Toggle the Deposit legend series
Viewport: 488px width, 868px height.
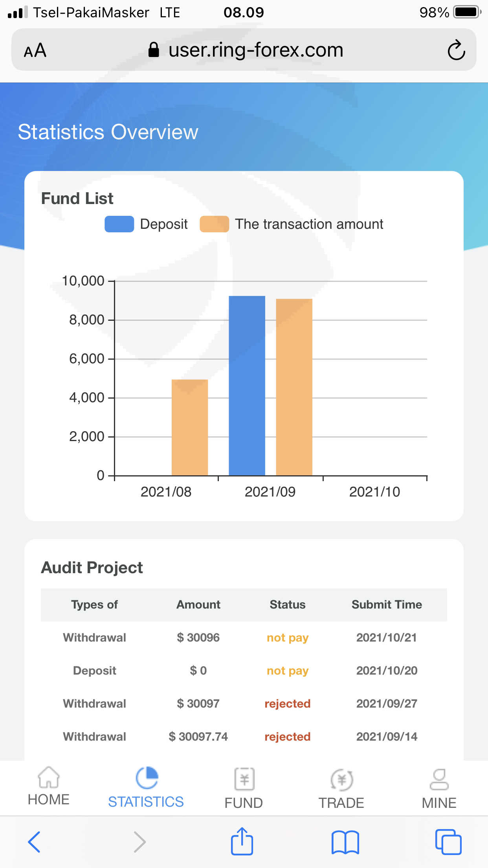[163, 224]
